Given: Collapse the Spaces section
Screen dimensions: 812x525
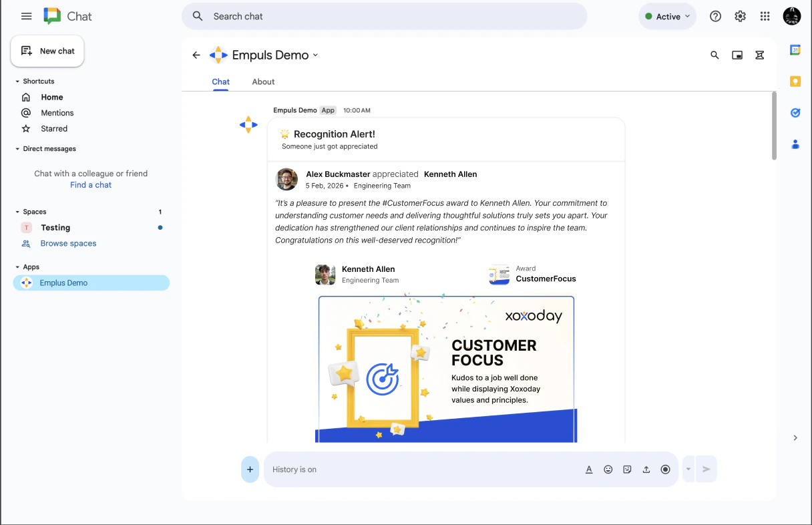Looking at the screenshot, I should [x=17, y=212].
